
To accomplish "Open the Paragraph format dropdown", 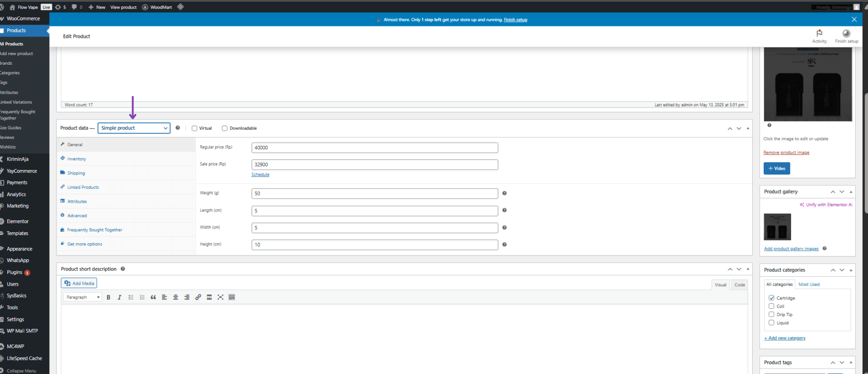I will point(82,297).
